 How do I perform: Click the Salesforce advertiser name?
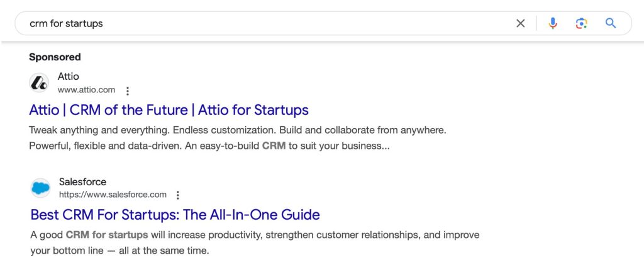(82, 181)
